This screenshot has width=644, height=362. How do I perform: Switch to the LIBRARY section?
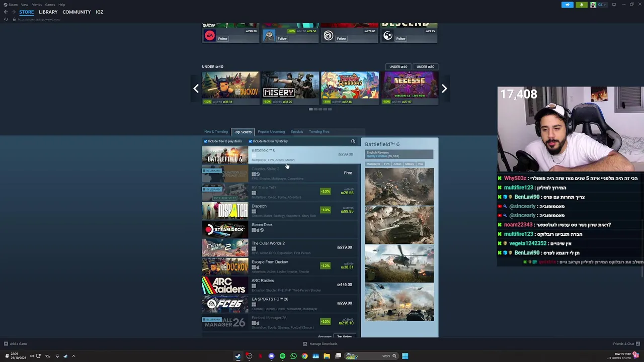click(48, 12)
